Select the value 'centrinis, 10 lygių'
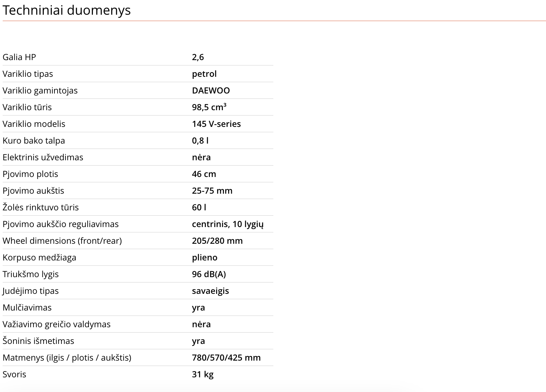Screen dimensions: 546x392 pyautogui.click(x=228, y=224)
